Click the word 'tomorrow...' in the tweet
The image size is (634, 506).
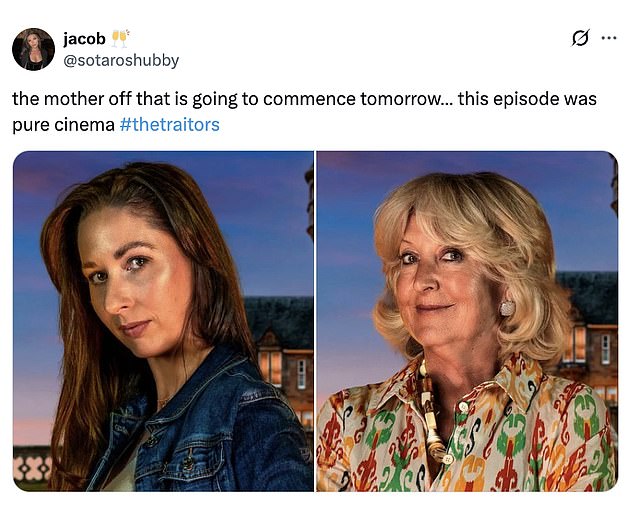click(x=407, y=100)
